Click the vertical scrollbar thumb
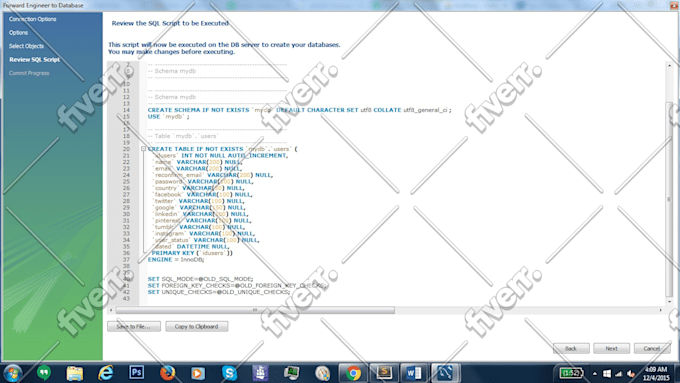Screen dimensions: 680x383 [x=669, y=199]
